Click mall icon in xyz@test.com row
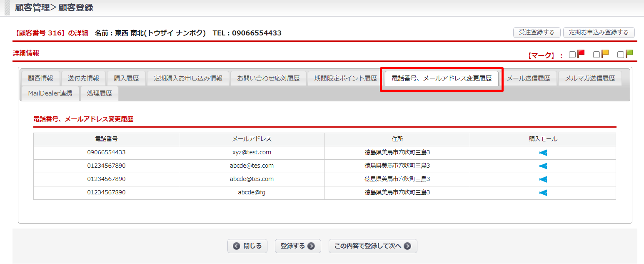 coord(543,153)
